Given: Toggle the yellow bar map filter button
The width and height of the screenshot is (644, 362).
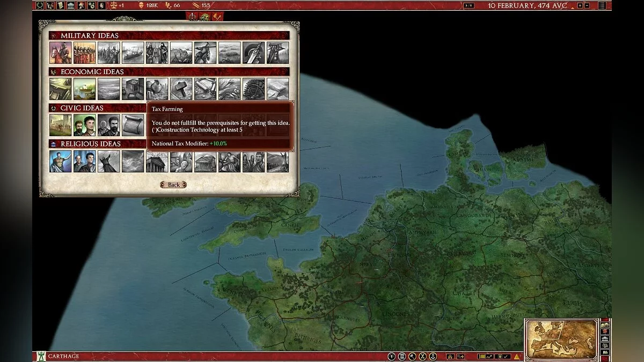Looking at the screenshot, I should pyautogui.click(x=482, y=356).
